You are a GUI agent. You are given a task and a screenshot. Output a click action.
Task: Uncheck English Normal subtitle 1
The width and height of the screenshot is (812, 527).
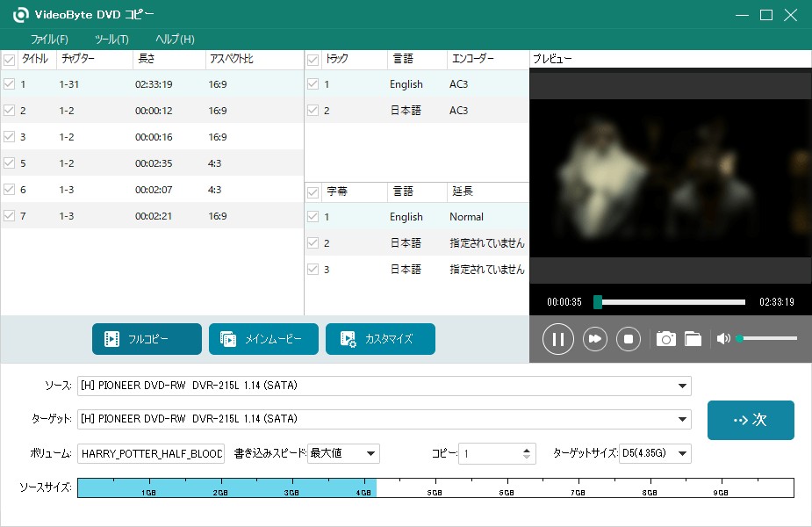313,217
